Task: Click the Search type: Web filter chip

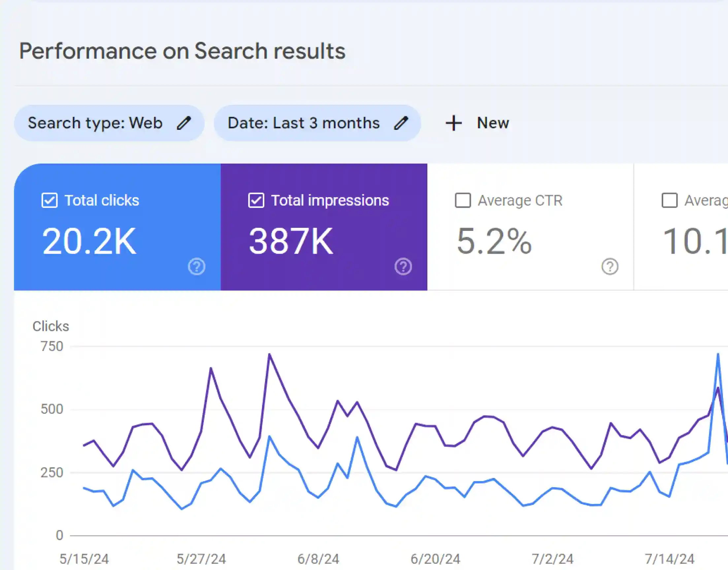Action: (x=109, y=123)
